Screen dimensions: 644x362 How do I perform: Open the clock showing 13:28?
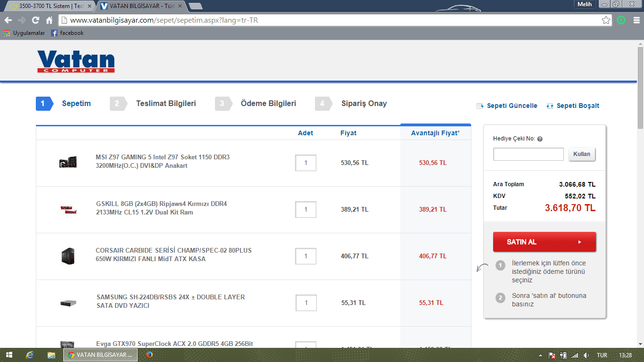(x=626, y=355)
